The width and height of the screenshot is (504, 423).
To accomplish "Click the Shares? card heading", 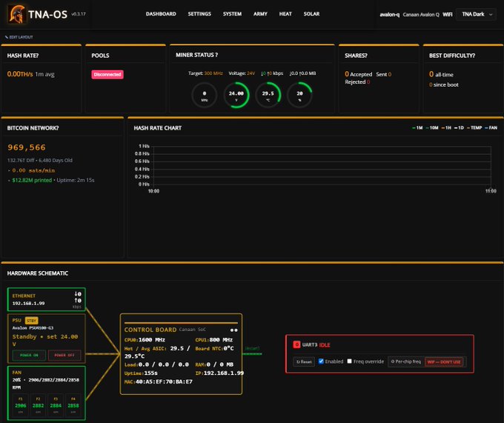I will pyautogui.click(x=356, y=56).
